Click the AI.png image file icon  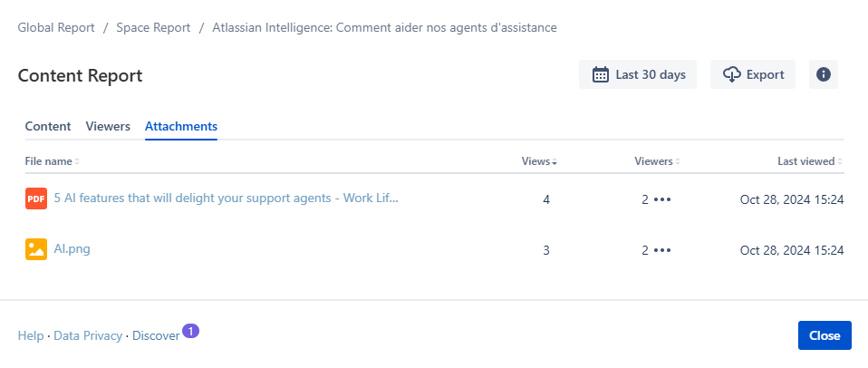tap(36, 249)
